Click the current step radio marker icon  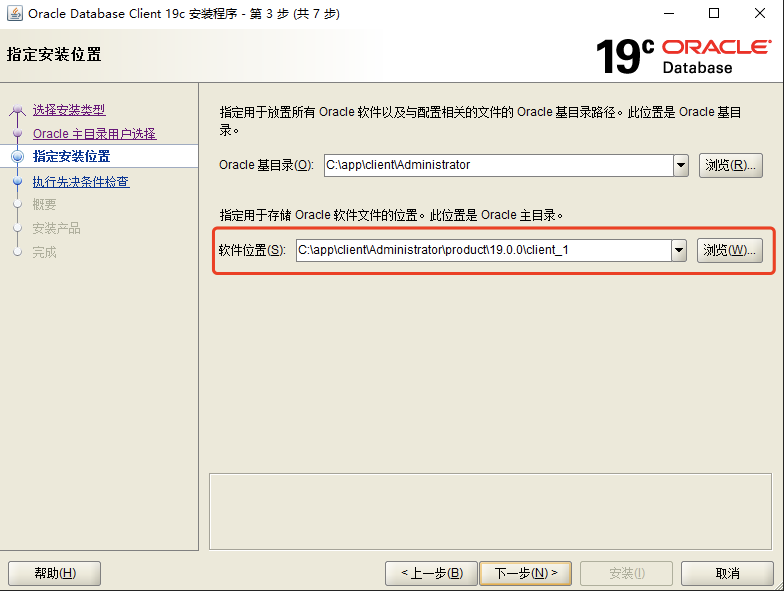pos(18,156)
